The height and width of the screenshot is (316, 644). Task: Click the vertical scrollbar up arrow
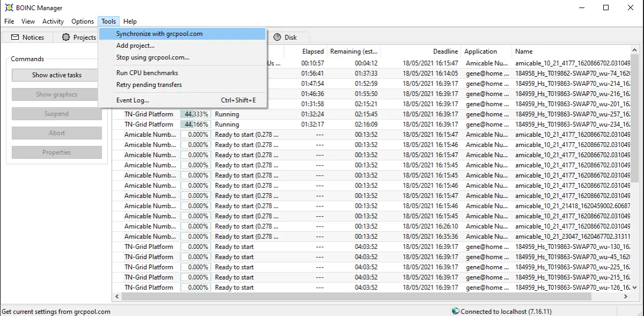click(x=634, y=50)
